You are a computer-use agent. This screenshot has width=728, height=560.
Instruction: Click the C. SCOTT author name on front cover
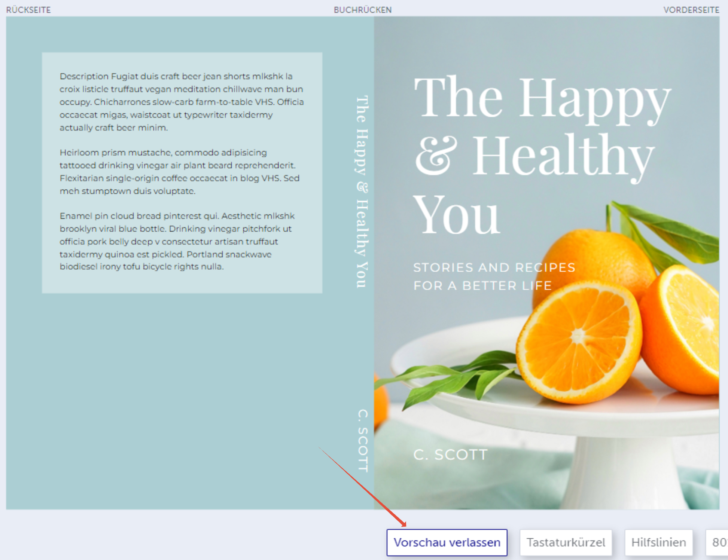pos(450,455)
